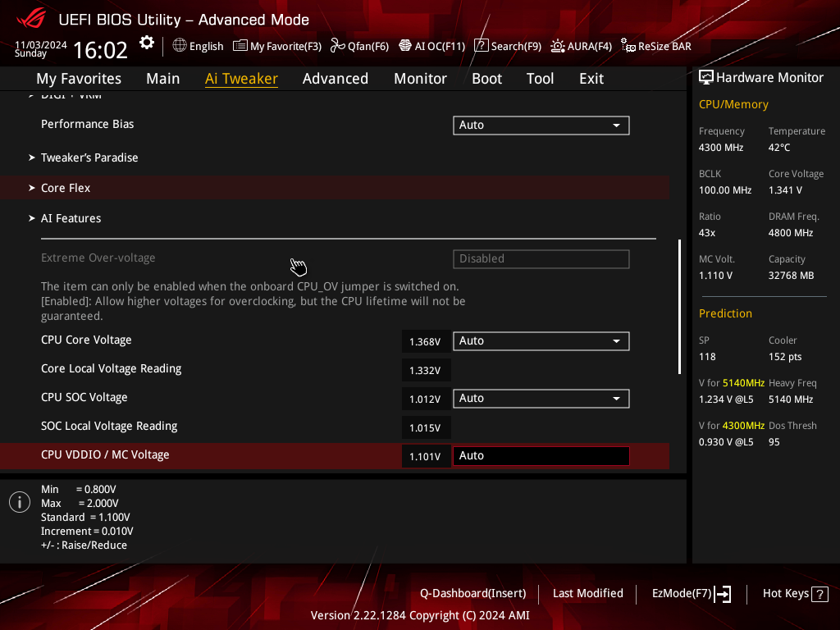The width and height of the screenshot is (840, 630).
Task: Expand the Core Flex submenu
Action: point(66,188)
